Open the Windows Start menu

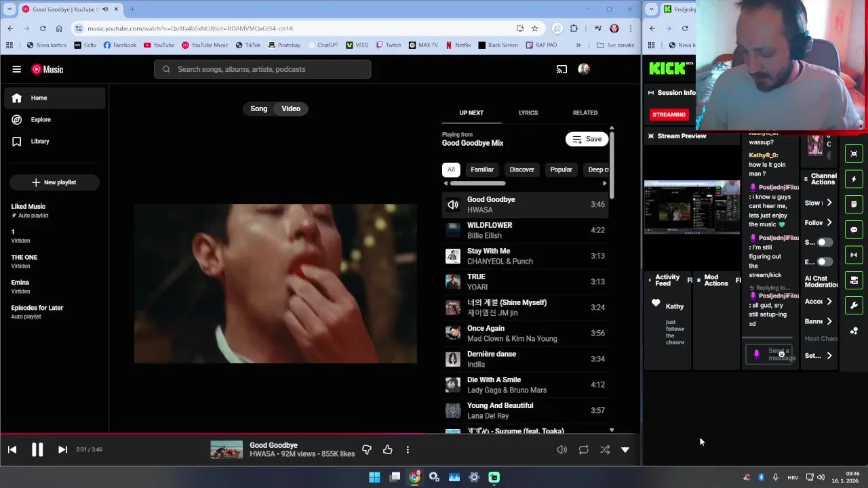click(x=374, y=477)
